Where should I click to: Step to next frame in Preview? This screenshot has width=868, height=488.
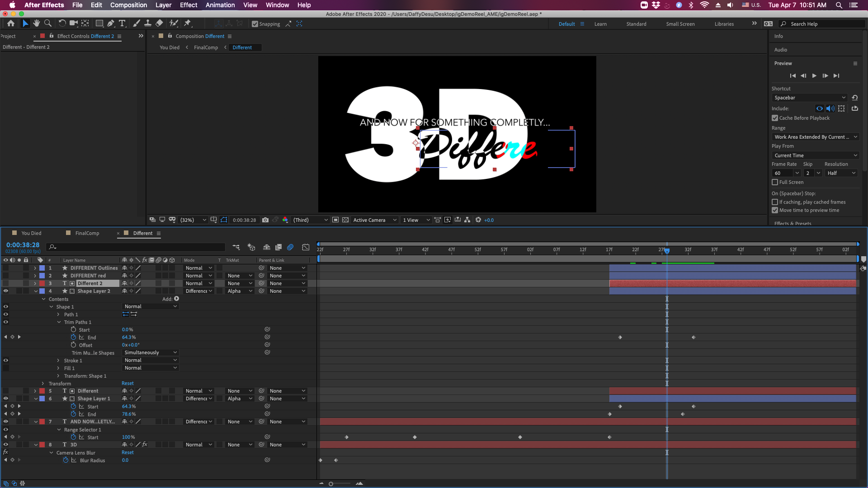click(x=825, y=76)
